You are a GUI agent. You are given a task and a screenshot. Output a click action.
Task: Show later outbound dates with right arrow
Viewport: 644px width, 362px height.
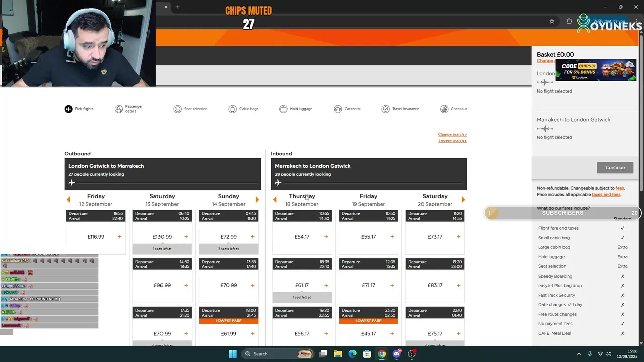click(257, 200)
